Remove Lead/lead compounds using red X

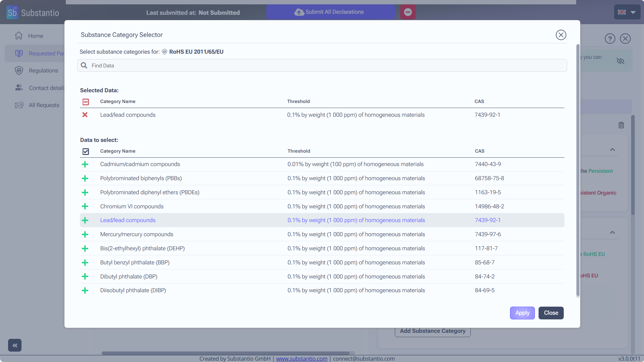(85, 115)
